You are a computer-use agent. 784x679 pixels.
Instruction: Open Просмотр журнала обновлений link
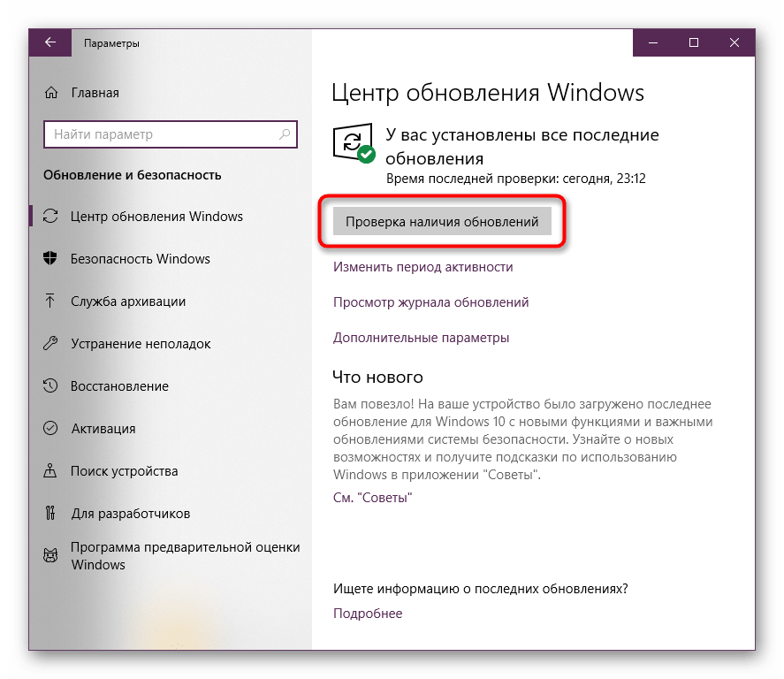[x=431, y=302]
